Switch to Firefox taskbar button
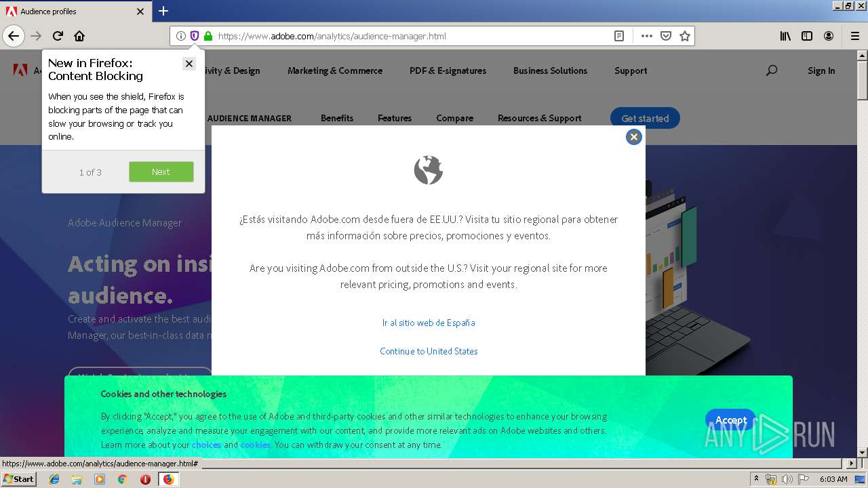 169,479
